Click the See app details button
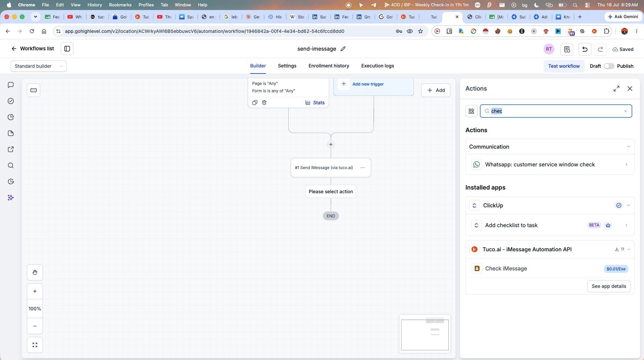Screen dimensions: 644x360 609,286
